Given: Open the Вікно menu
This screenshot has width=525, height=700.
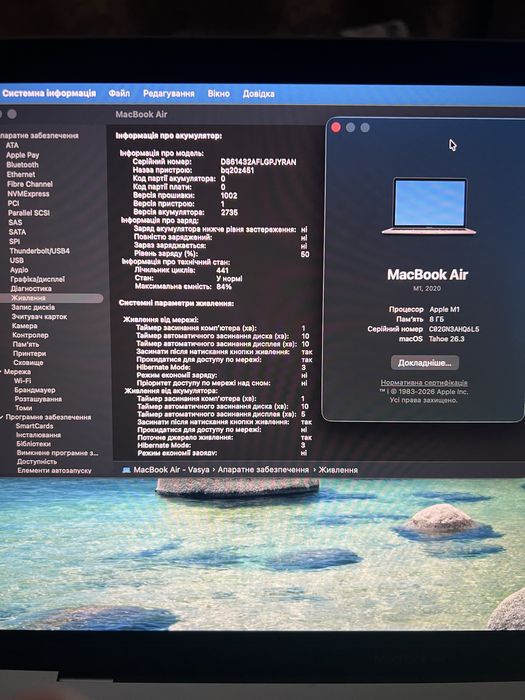Looking at the screenshot, I should 219,94.
